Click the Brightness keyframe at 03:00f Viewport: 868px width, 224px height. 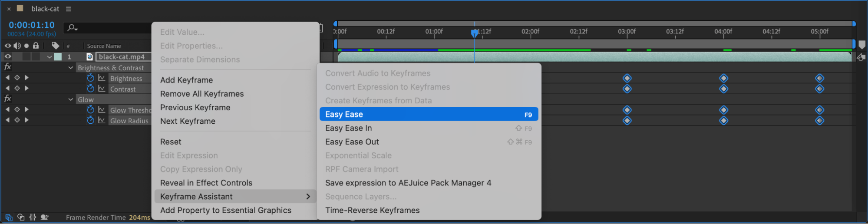pyautogui.click(x=627, y=78)
